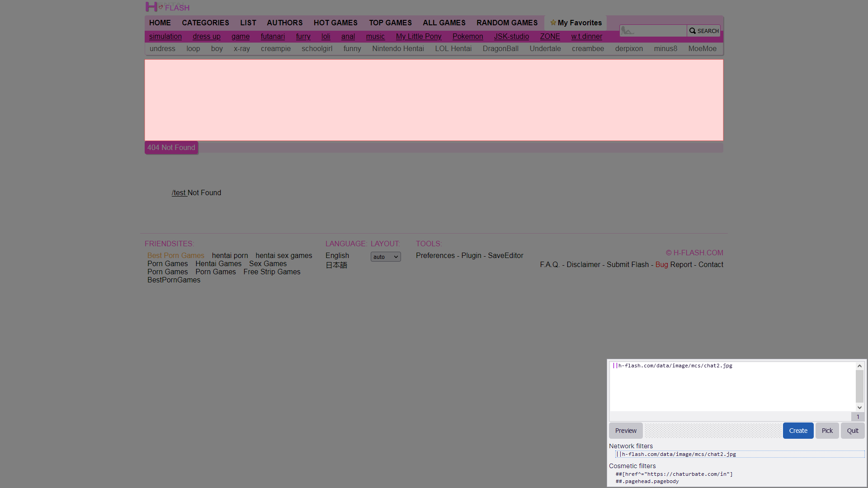This screenshot has width=868, height=488.
Task: Select the chat2.jpg network filter entry
Action: tap(678, 454)
